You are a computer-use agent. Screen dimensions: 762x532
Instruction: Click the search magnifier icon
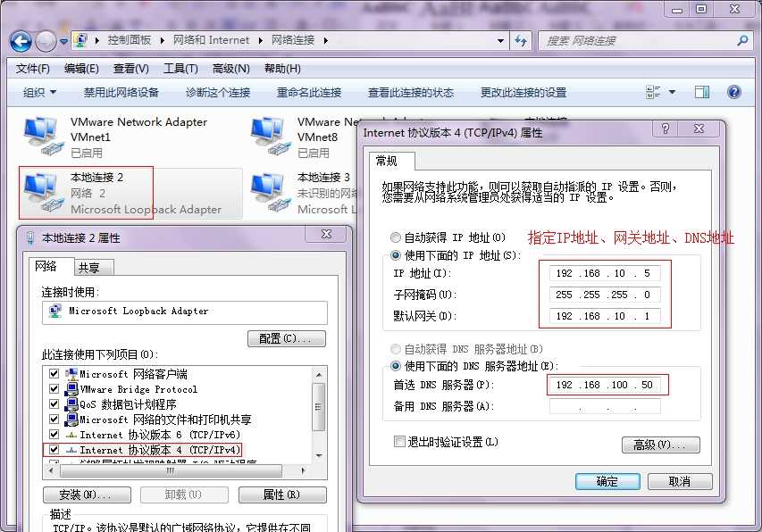742,41
